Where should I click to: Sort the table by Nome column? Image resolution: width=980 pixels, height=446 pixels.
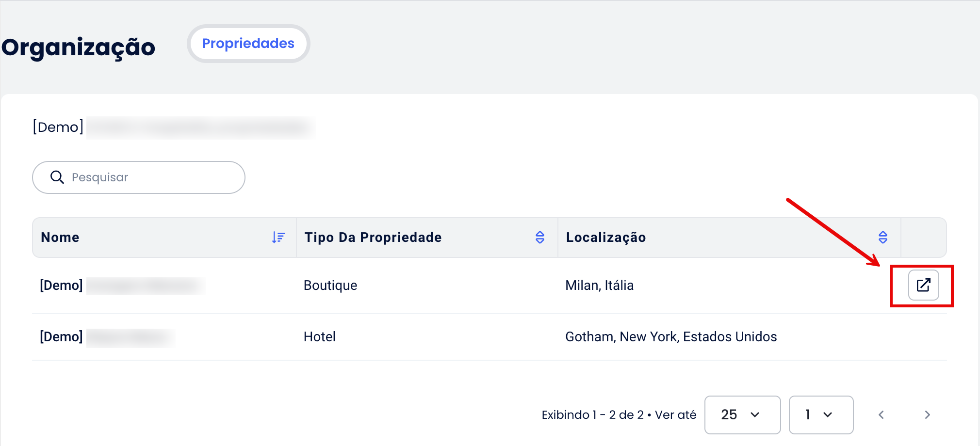point(278,237)
